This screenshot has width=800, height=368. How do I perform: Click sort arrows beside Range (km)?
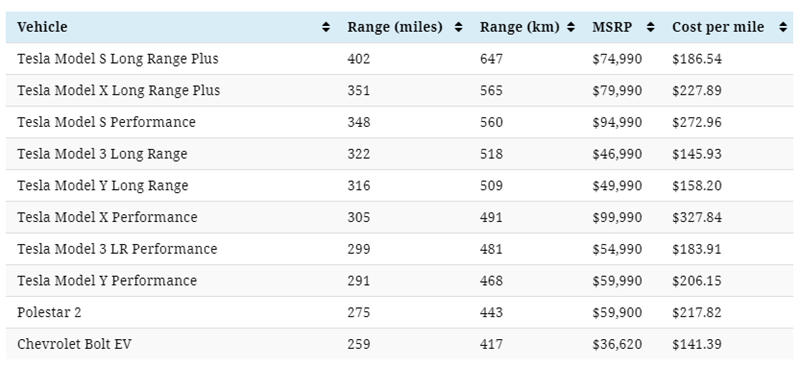[x=571, y=28]
